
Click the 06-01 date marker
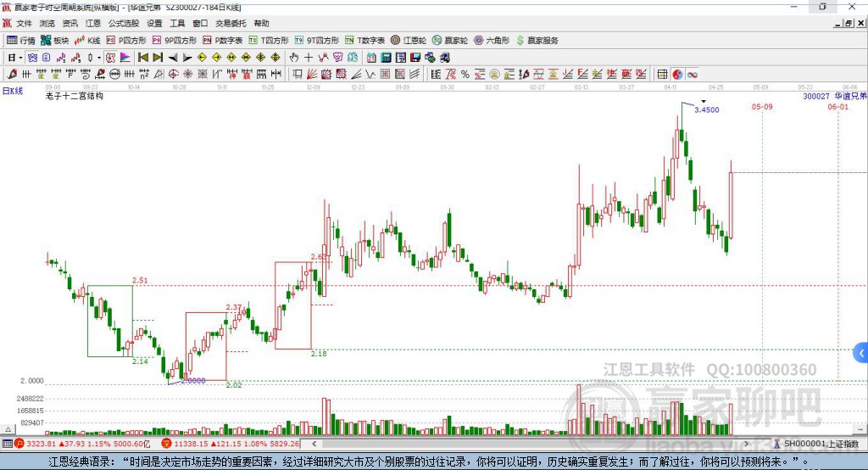[838, 106]
